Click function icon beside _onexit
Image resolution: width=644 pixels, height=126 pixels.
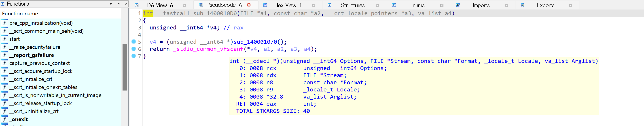coord(4,119)
